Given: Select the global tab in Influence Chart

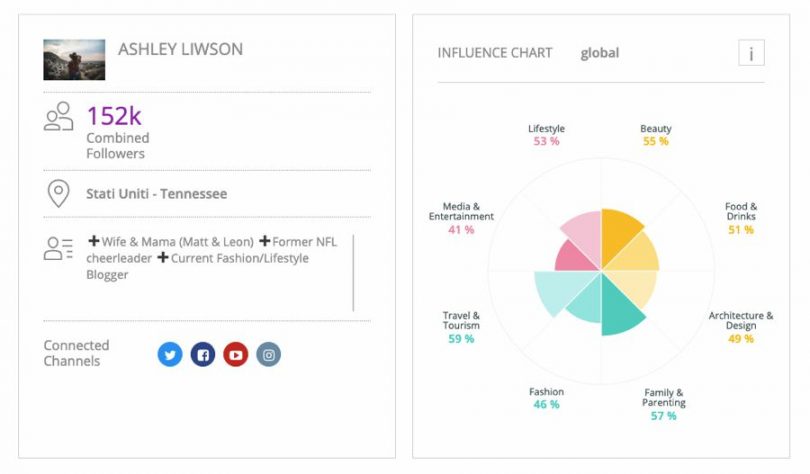Looking at the screenshot, I should 599,53.
